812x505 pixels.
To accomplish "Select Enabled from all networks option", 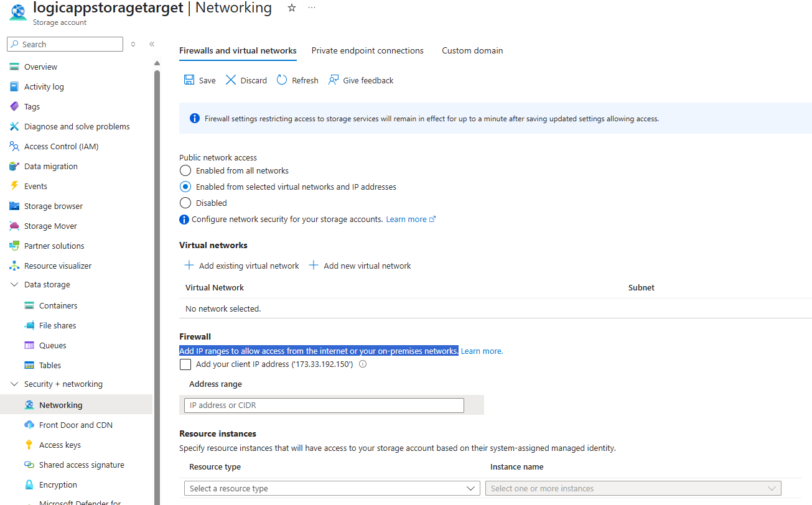I will [x=185, y=170].
